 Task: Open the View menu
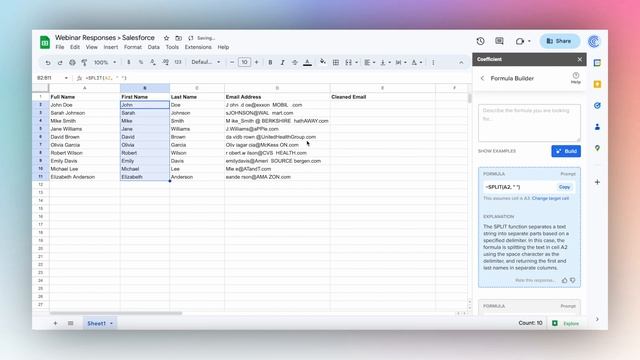pos(91,47)
